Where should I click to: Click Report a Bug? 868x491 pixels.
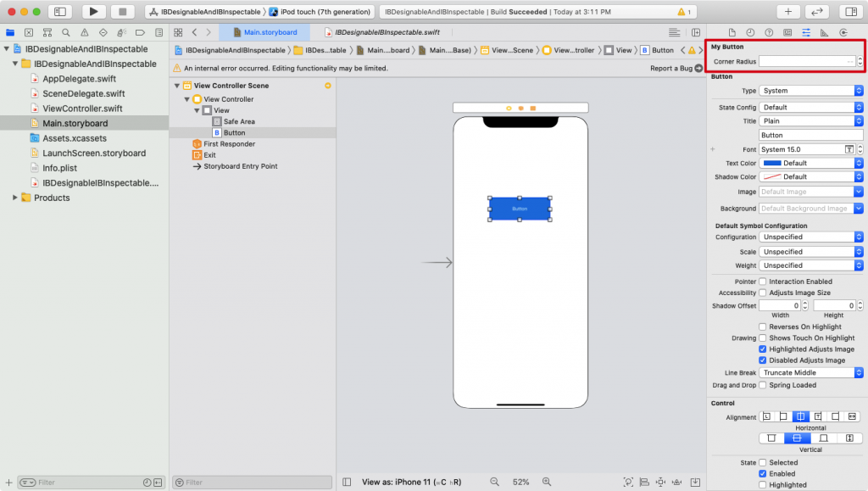[671, 68]
